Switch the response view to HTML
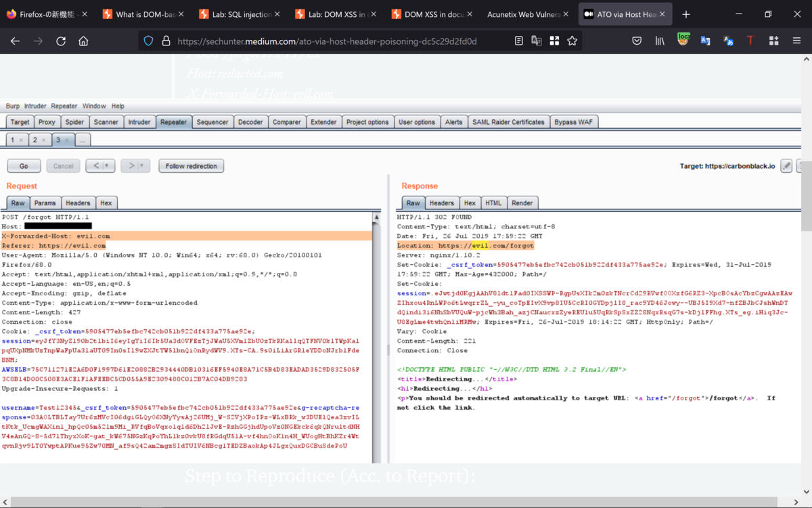The image size is (812, 508). [x=493, y=203]
